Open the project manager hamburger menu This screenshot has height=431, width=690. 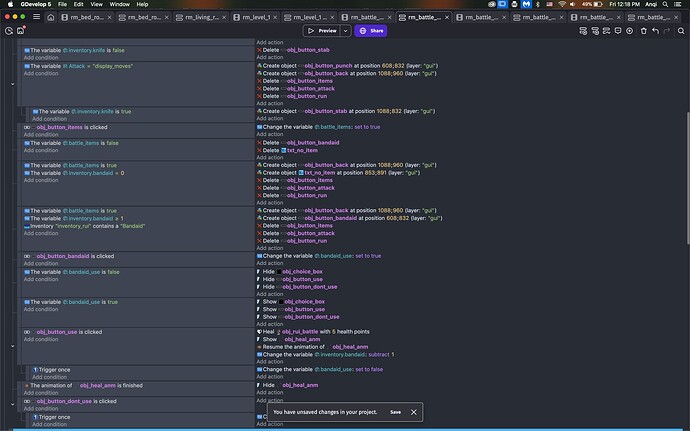(x=37, y=17)
